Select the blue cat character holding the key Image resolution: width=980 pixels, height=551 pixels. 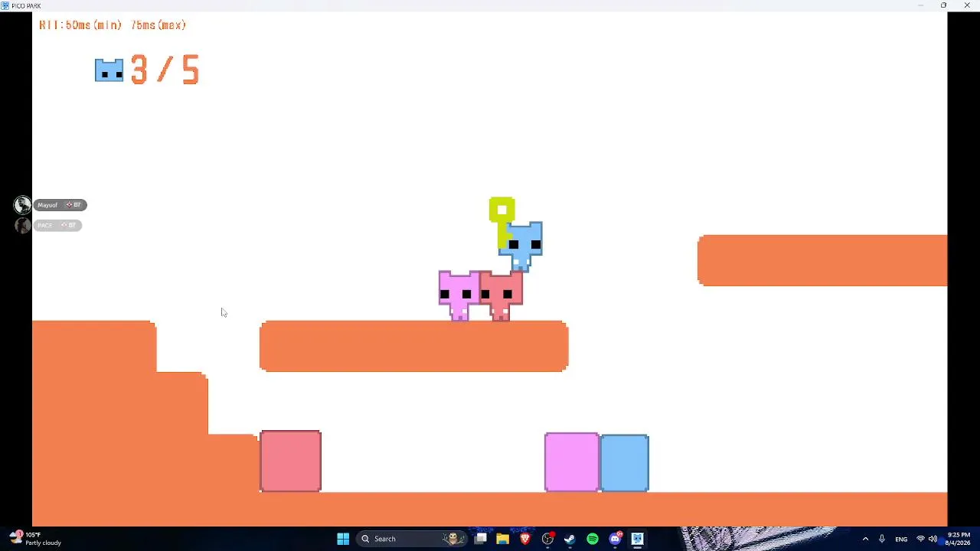point(521,246)
